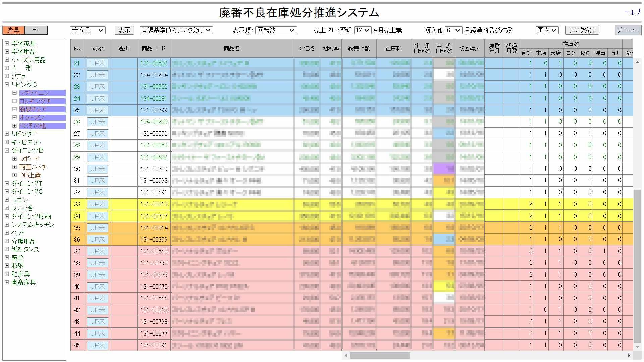Expand the PCその他 tree node
Screen dimensions: 644x362
(14, 126)
